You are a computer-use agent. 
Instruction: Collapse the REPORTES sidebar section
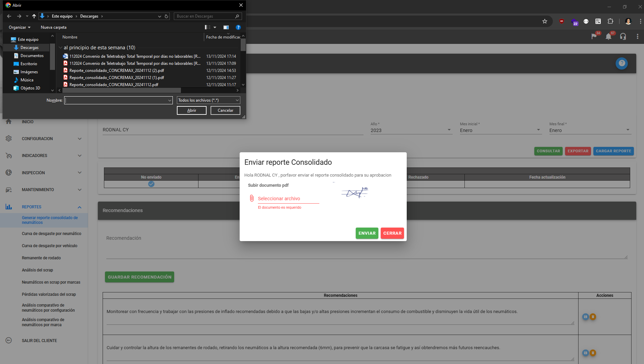point(79,207)
